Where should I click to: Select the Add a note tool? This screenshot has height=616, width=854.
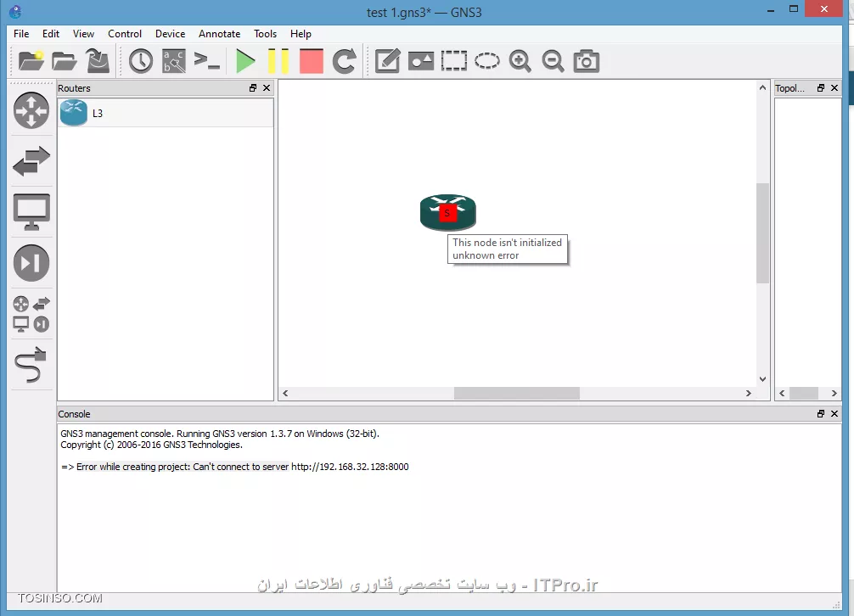tap(388, 61)
